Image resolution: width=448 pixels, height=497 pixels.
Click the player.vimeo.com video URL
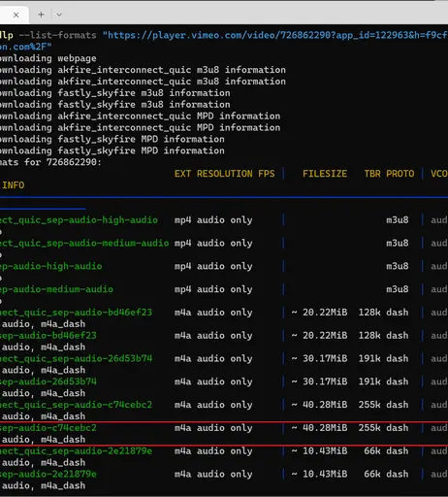pyautogui.click(x=275, y=35)
